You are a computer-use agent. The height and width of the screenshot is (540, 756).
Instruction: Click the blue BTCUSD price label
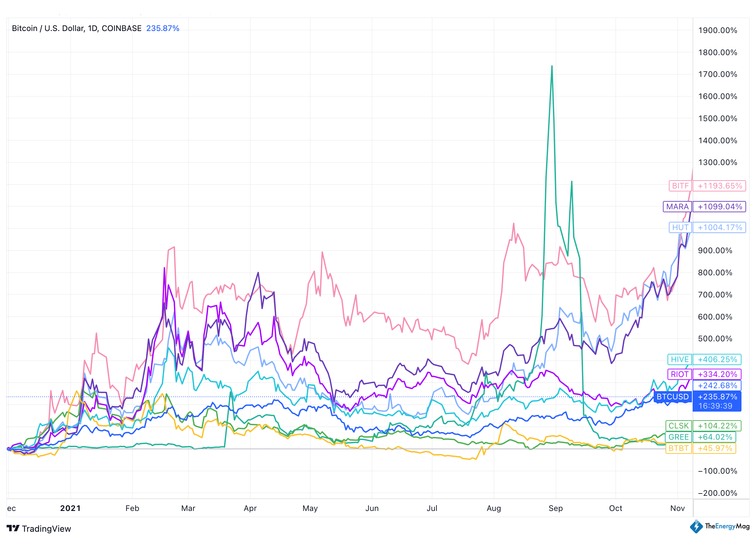point(672,397)
